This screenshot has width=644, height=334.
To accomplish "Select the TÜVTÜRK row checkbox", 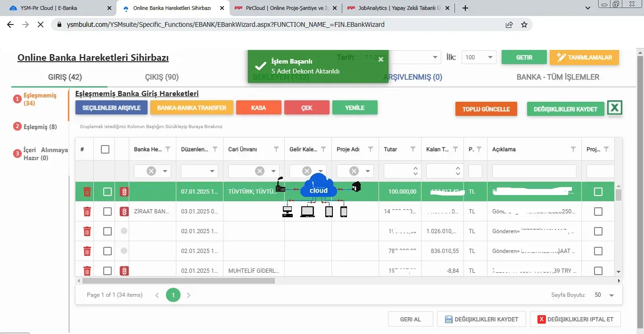I will (107, 192).
